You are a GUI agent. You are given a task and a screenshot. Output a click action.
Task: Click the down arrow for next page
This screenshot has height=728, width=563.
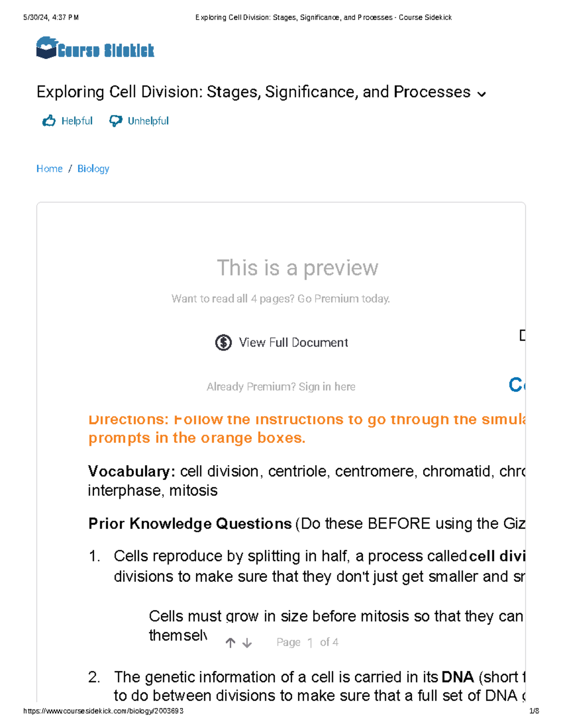click(247, 642)
